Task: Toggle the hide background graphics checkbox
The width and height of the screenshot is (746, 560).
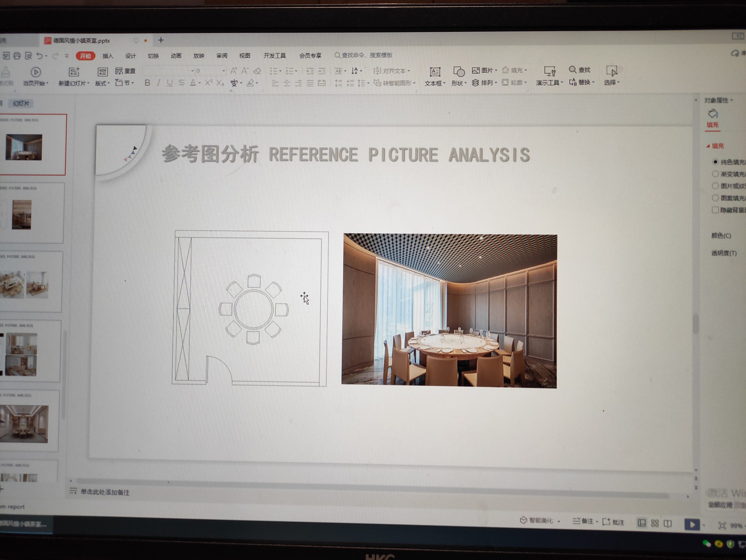Action: [715, 210]
